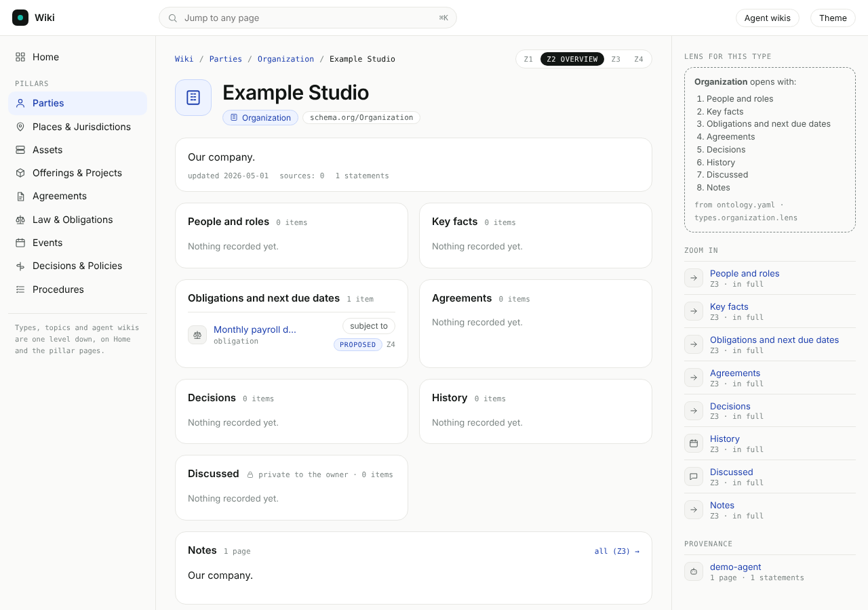This screenshot has width=868, height=610.
Task: Open Home in the sidebar
Action: [x=77, y=57]
